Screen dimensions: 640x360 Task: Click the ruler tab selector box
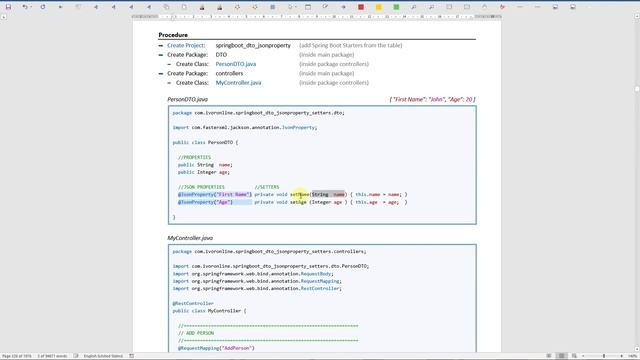tap(4, 17)
